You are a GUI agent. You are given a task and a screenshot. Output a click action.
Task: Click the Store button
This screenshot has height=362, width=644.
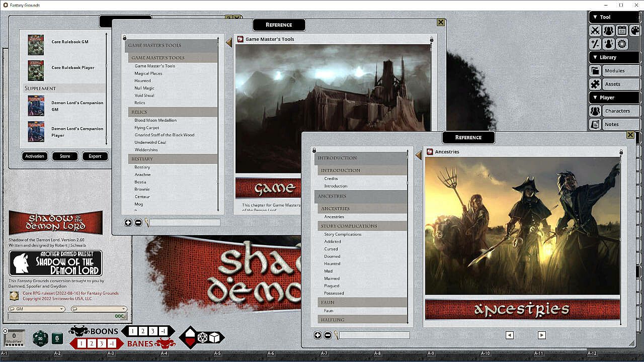point(65,156)
